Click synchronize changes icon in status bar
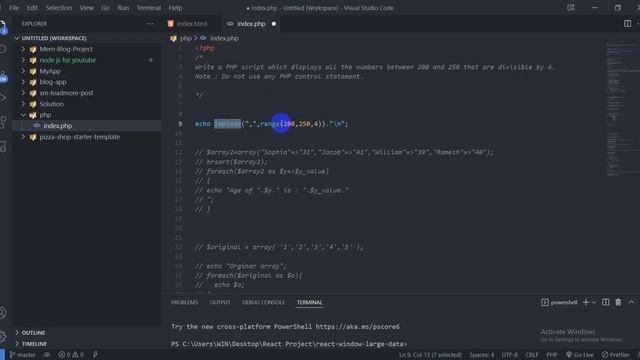 (x=47, y=355)
